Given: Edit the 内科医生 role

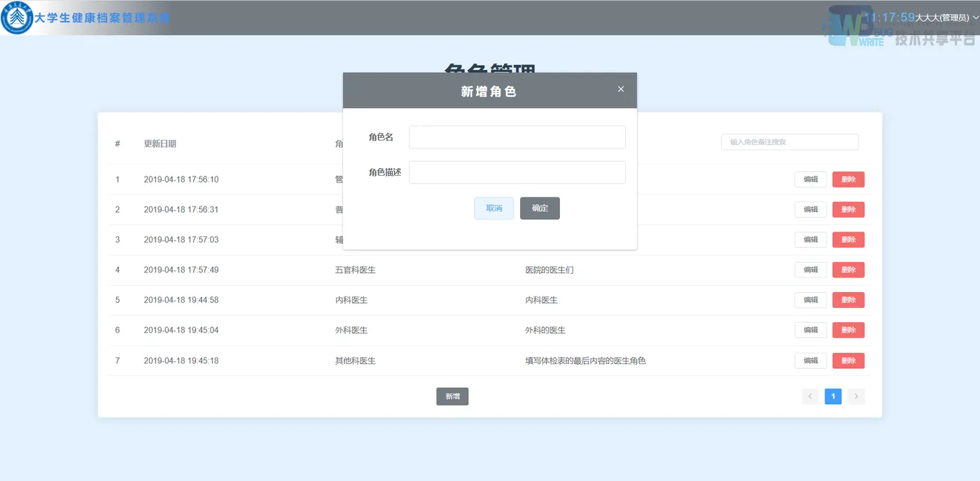Looking at the screenshot, I should 811,300.
